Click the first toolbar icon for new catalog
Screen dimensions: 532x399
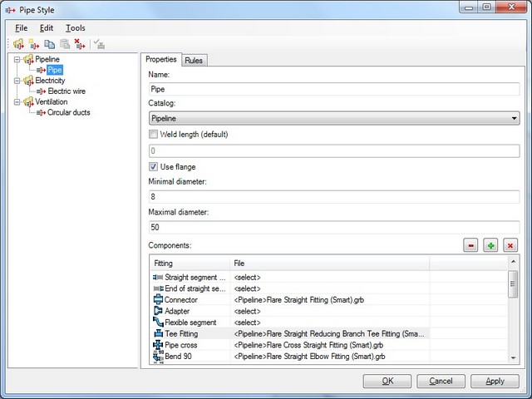pyautogui.click(x=19, y=44)
